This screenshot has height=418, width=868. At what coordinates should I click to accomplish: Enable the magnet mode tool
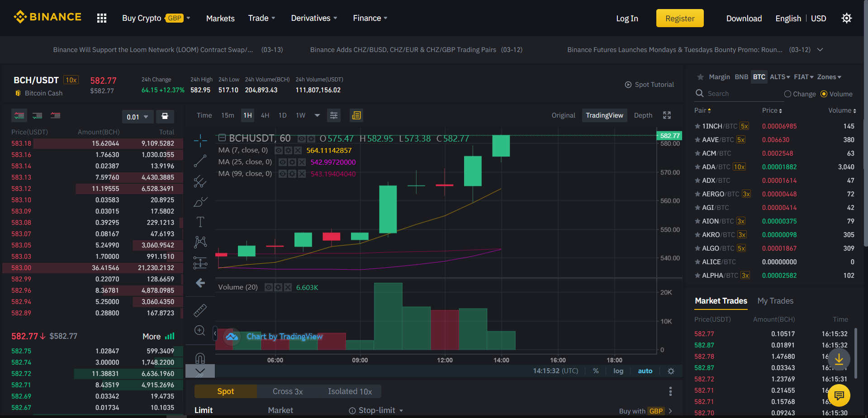tap(200, 358)
